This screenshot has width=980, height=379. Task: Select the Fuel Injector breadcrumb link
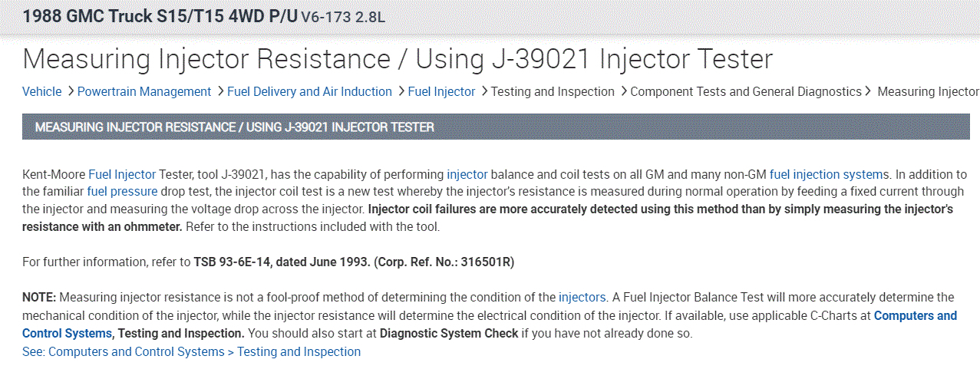pyautogui.click(x=441, y=91)
